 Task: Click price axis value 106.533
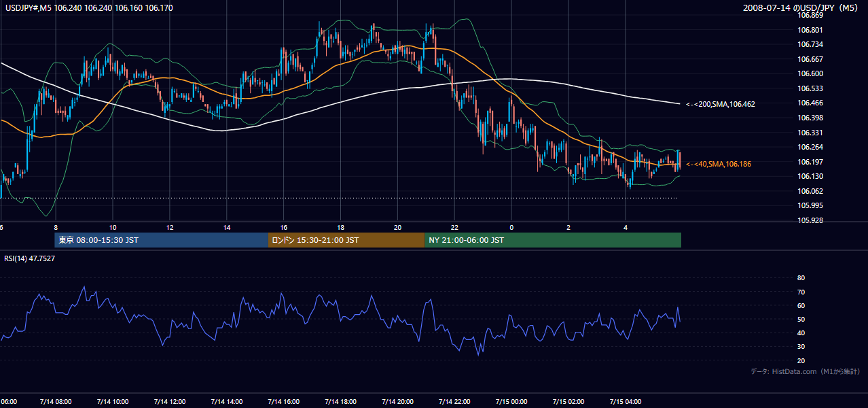(x=811, y=88)
